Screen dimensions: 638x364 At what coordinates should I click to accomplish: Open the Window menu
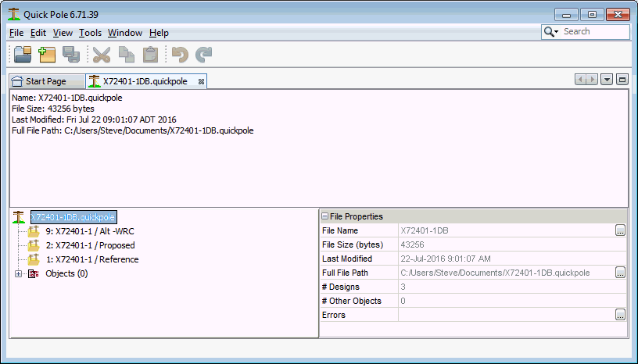tap(125, 33)
